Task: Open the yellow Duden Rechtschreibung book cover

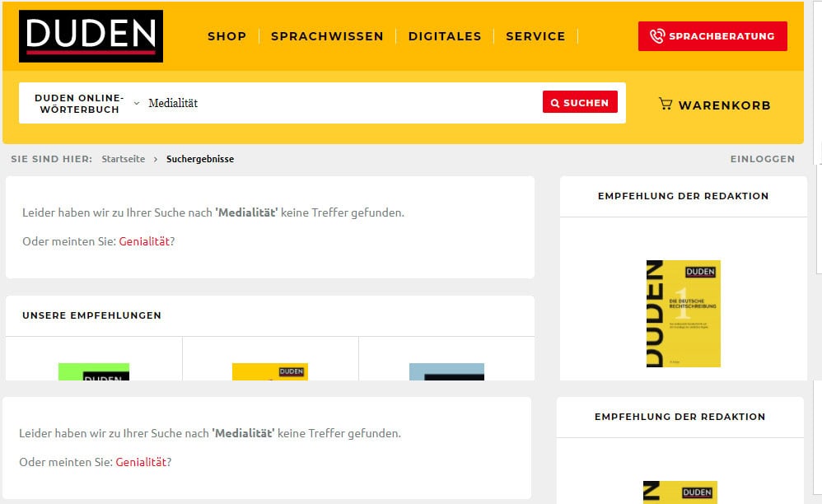Action: 683,313
